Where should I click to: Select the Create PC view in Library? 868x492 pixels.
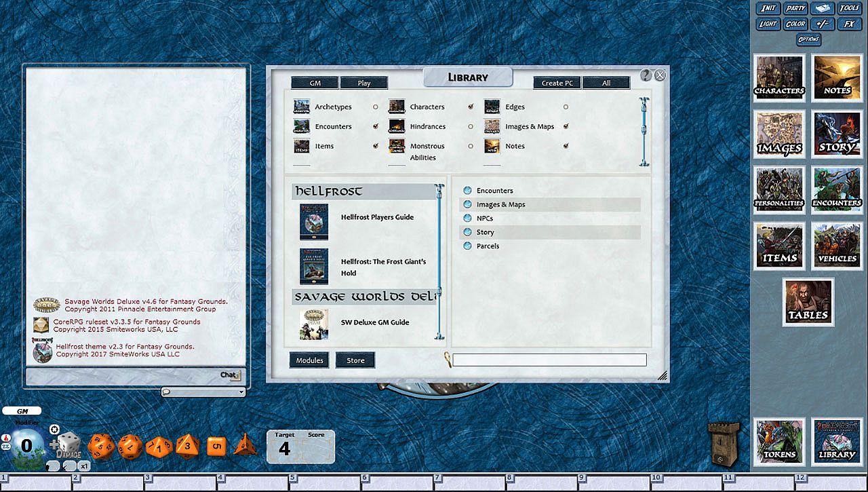click(x=557, y=83)
